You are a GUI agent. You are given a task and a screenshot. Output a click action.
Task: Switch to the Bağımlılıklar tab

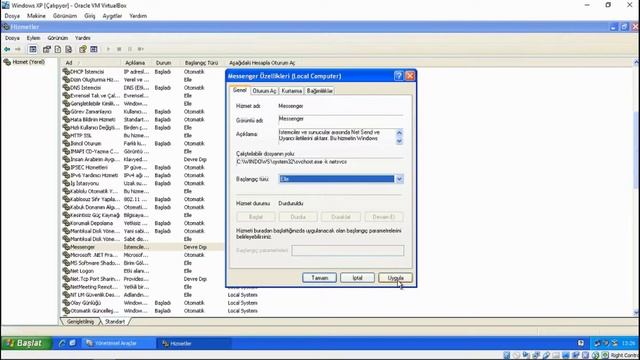click(x=320, y=91)
